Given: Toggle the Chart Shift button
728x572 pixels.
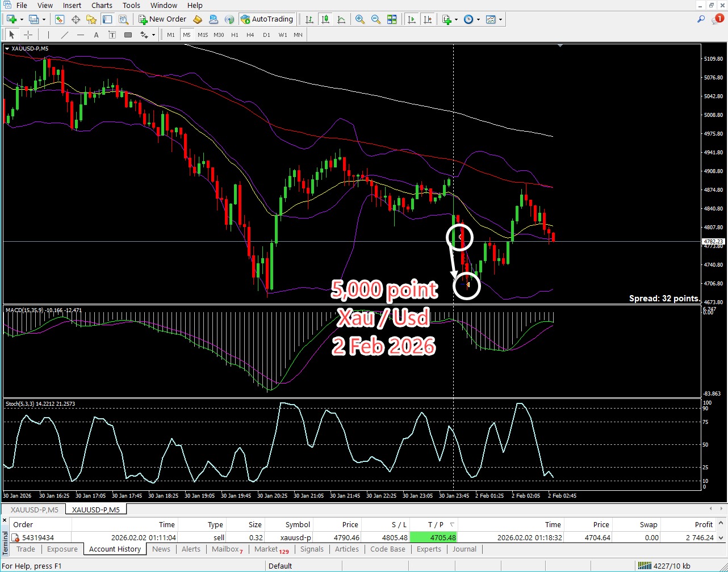Looking at the screenshot, I should [x=428, y=19].
